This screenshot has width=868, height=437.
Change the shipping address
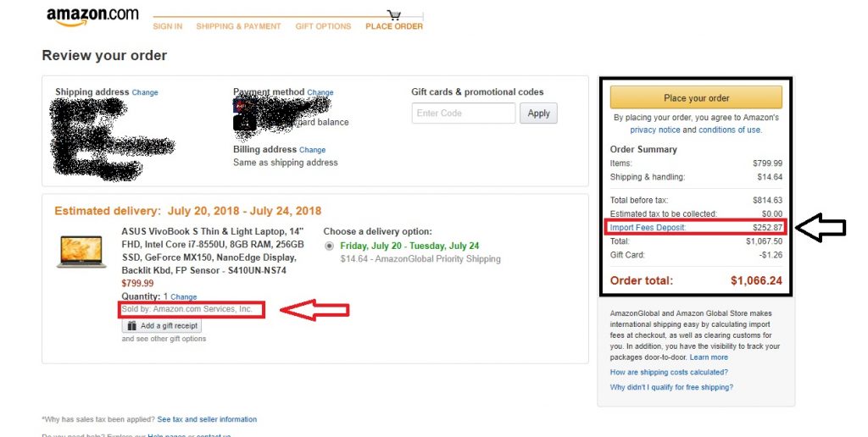[145, 93]
